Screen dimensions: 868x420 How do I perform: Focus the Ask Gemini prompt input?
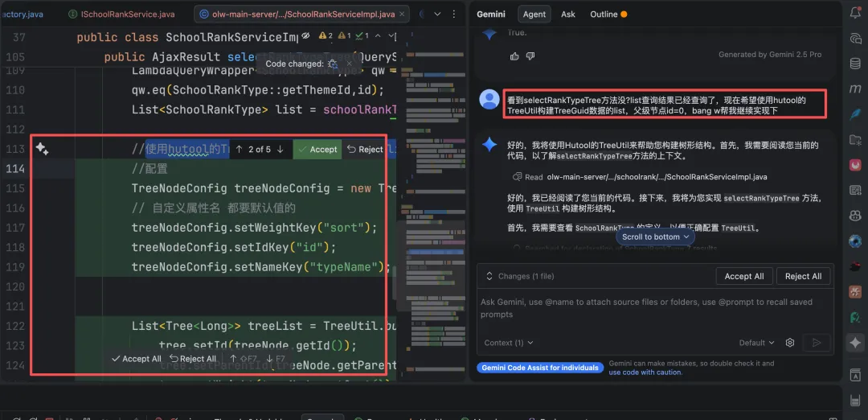(x=654, y=308)
